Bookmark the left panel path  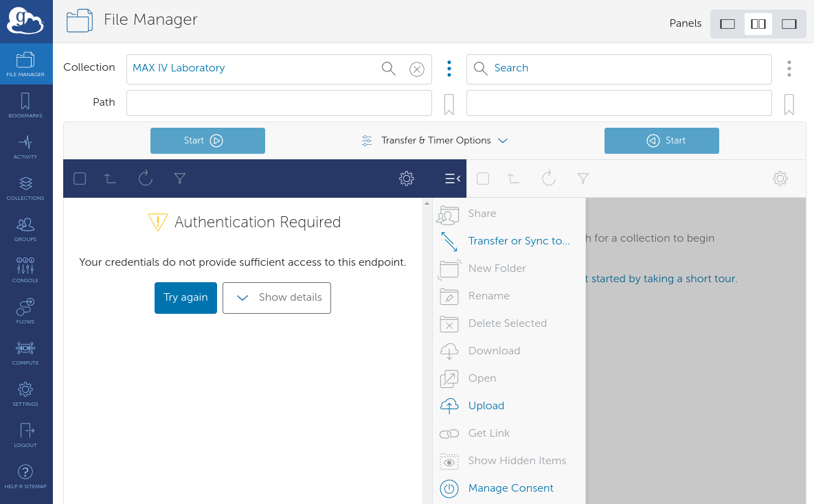tap(449, 104)
